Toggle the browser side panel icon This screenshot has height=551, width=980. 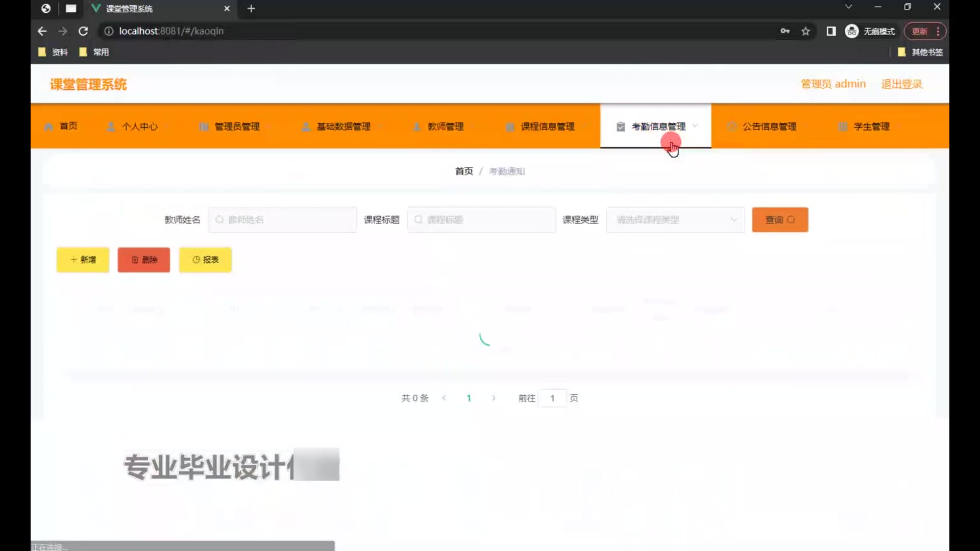click(x=831, y=31)
